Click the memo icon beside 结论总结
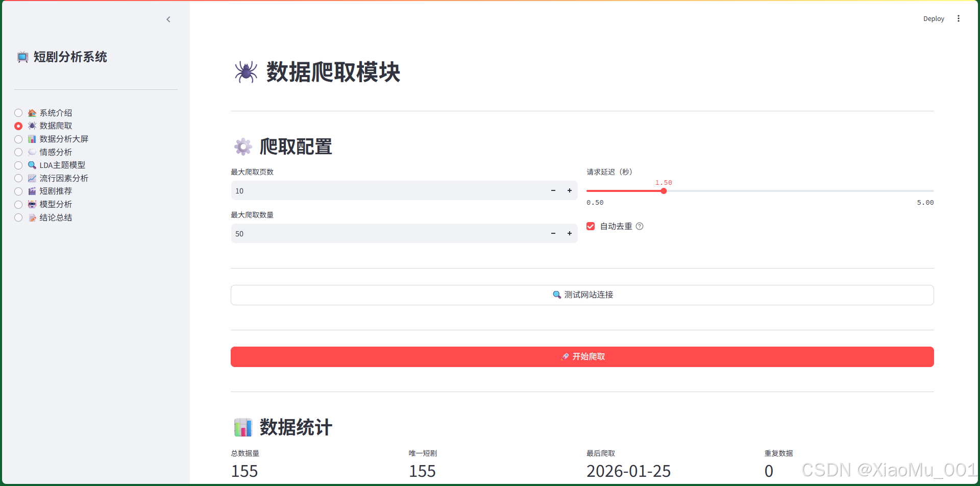 (32, 217)
